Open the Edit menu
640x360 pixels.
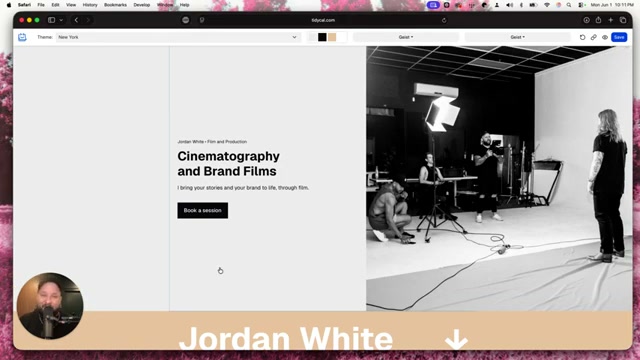tap(56, 5)
